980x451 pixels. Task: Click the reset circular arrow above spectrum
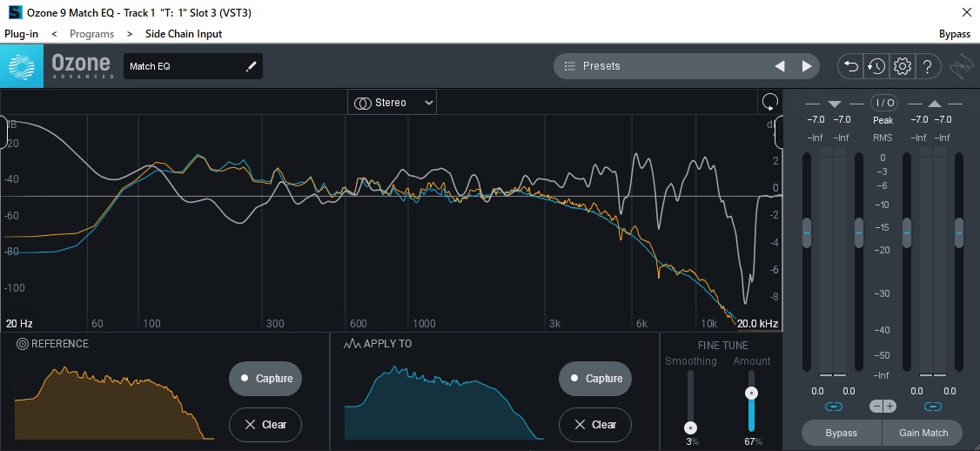pos(769,102)
